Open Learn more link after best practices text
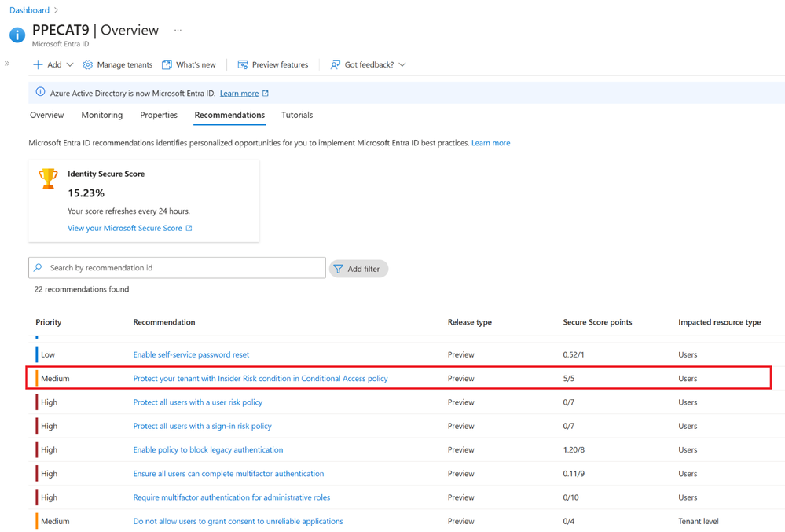Viewport: 785px width, 532px height. (x=490, y=143)
